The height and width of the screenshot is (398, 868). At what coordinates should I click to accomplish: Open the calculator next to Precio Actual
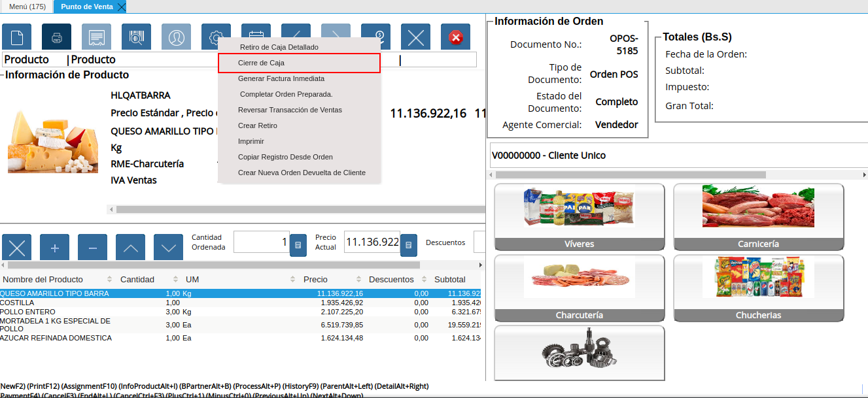click(x=408, y=244)
